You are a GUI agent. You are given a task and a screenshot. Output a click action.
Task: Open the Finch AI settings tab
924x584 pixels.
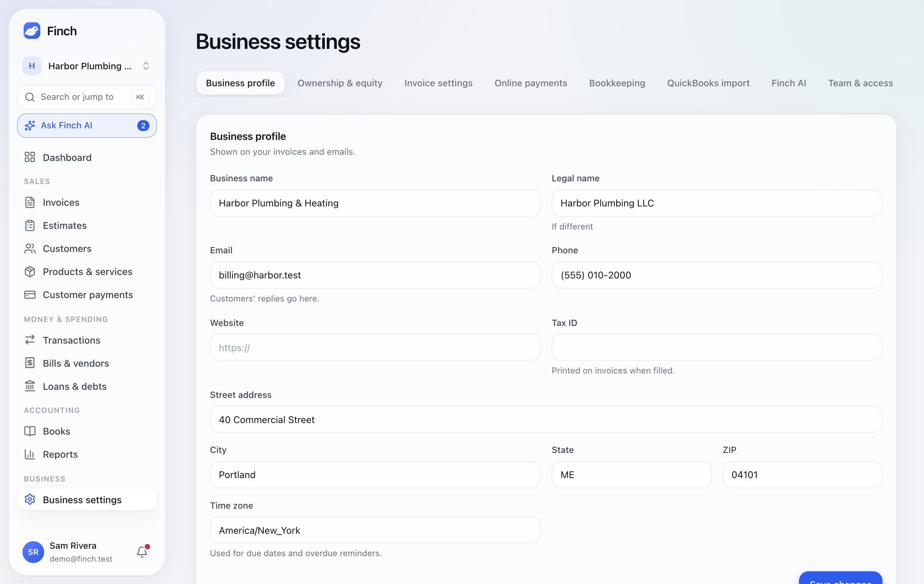[788, 83]
